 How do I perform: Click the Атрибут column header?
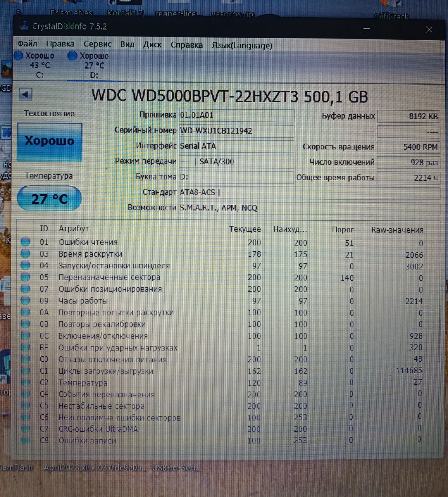coord(74,229)
